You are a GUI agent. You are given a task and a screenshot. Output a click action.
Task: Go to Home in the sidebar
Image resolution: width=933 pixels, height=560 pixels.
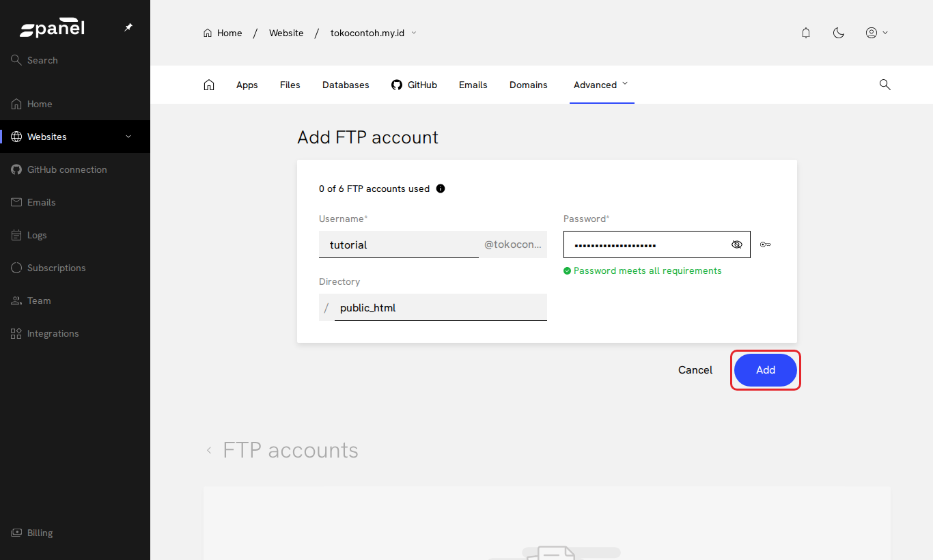pyautogui.click(x=75, y=104)
